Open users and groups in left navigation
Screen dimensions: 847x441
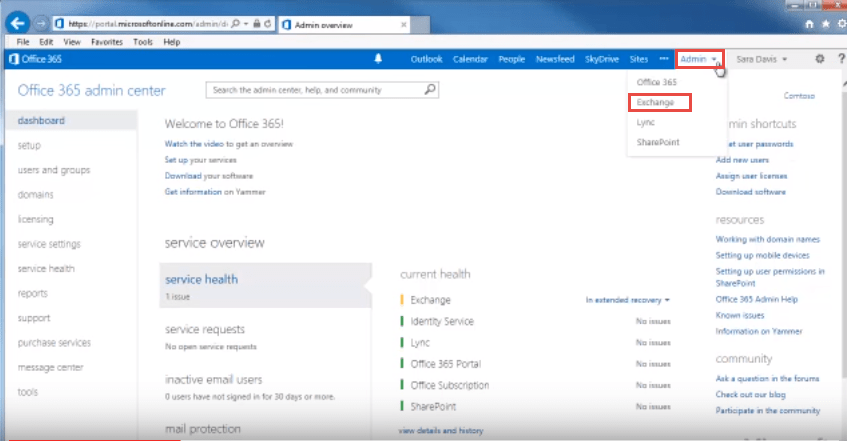(x=54, y=170)
